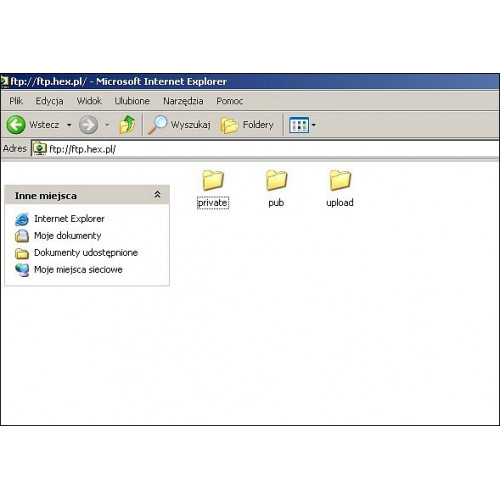Expand views dropdown arrow
Viewport: 500px width, 500px height.
pyautogui.click(x=314, y=125)
